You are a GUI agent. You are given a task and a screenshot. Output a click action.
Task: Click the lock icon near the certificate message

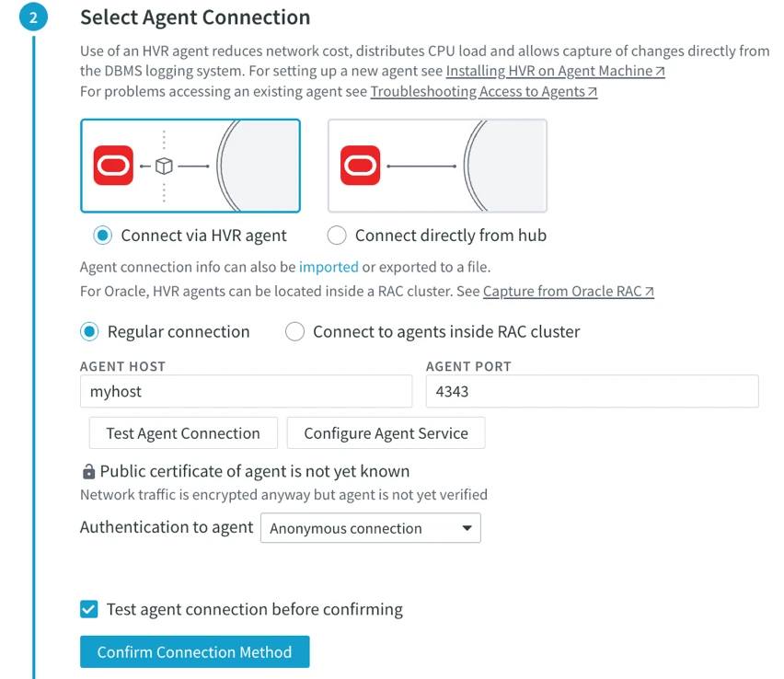coord(88,470)
